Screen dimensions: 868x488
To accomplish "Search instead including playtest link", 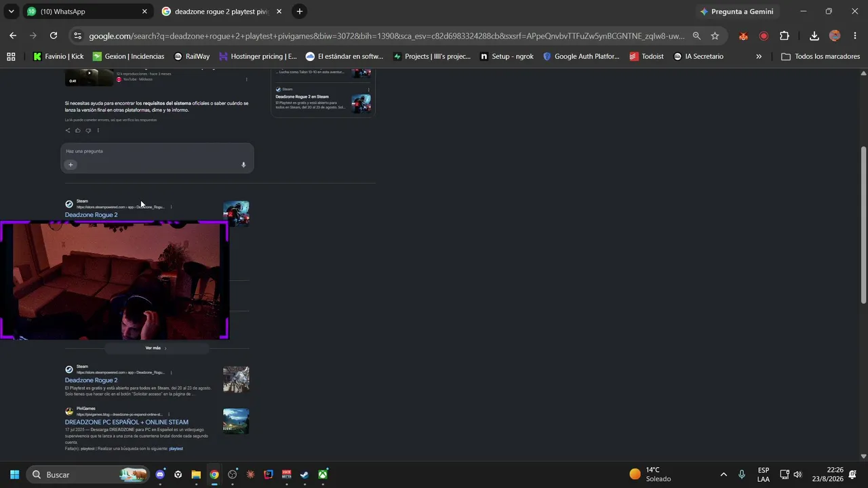I will [x=176, y=449].
